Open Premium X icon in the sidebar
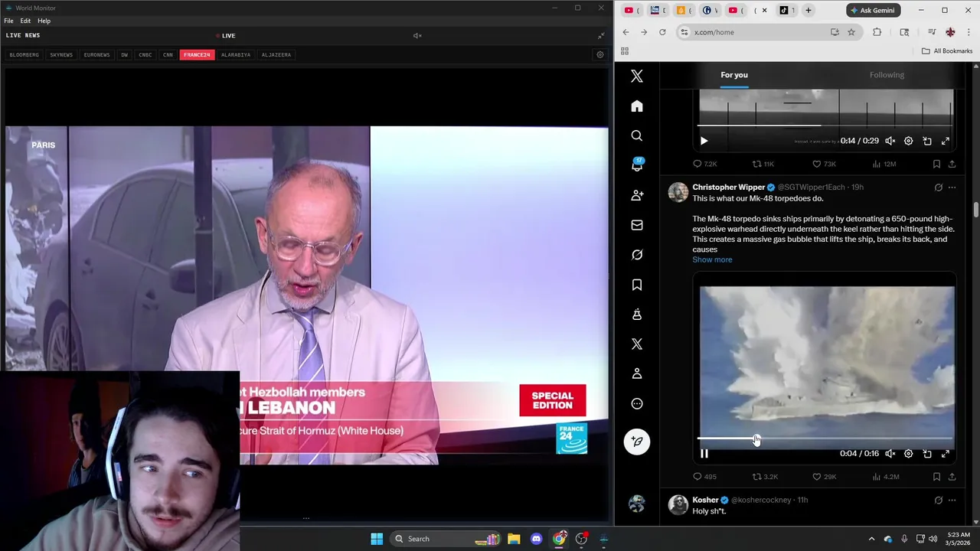The width and height of the screenshot is (980, 551). click(637, 344)
